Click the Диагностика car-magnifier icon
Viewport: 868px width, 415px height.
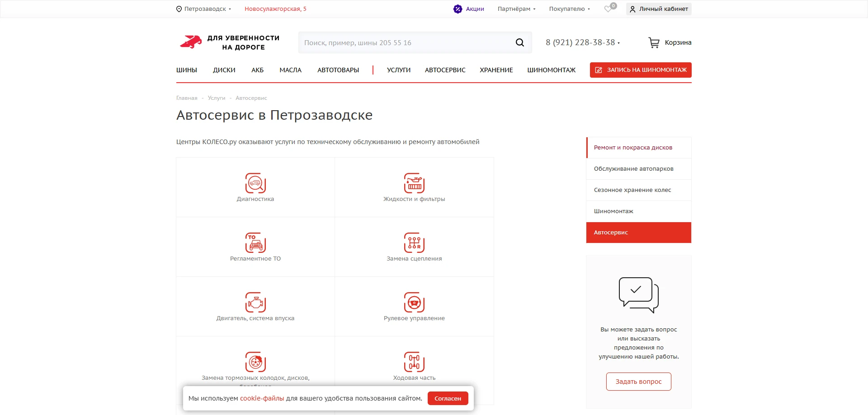[x=255, y=183]
